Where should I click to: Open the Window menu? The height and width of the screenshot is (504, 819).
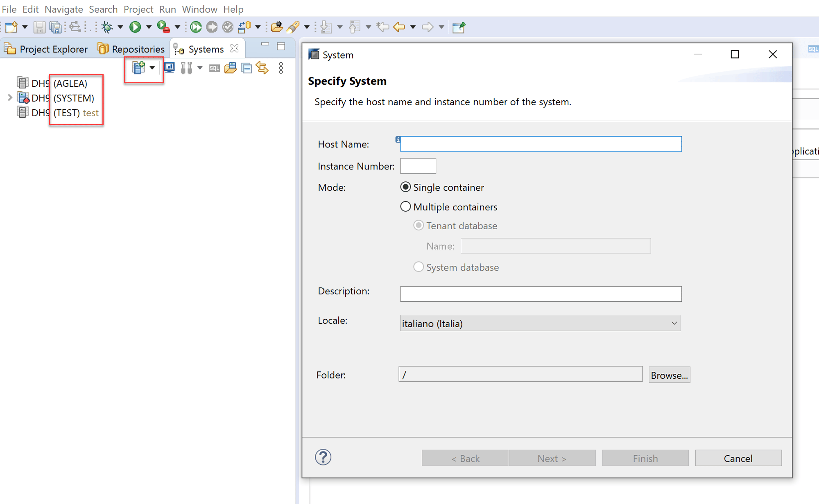tap(199, 9)
